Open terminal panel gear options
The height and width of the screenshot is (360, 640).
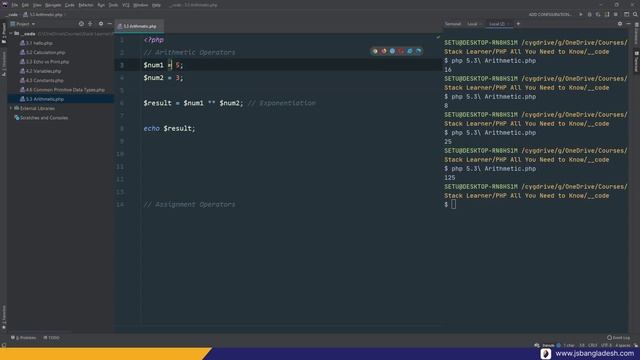[620, 24]
